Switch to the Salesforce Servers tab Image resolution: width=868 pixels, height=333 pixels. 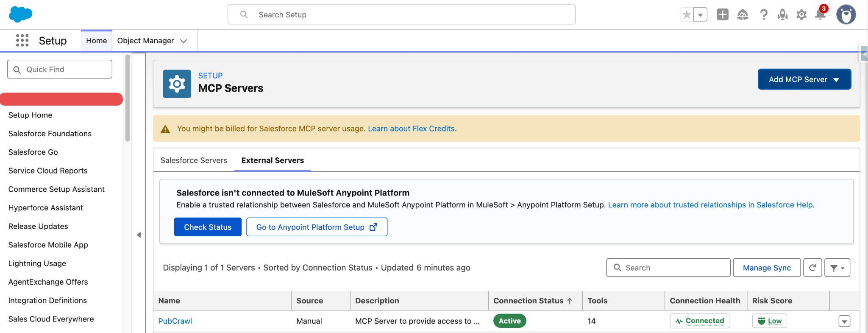pos(194,160)
